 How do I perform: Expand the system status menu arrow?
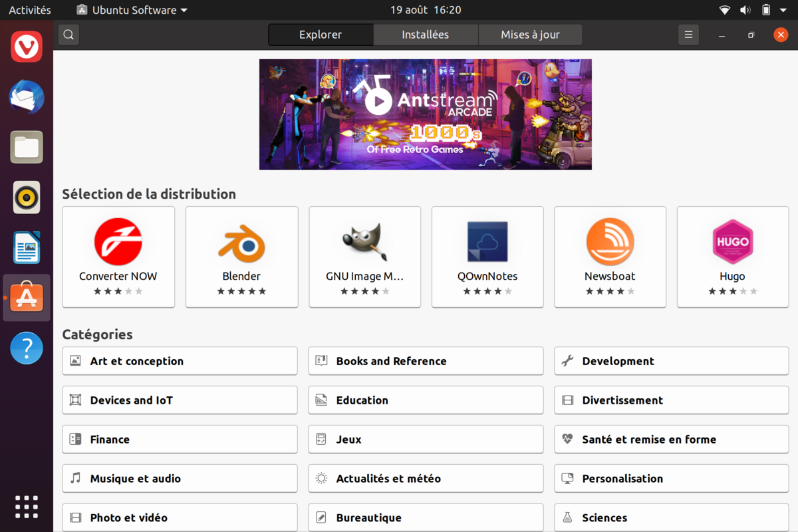[783, 11]
